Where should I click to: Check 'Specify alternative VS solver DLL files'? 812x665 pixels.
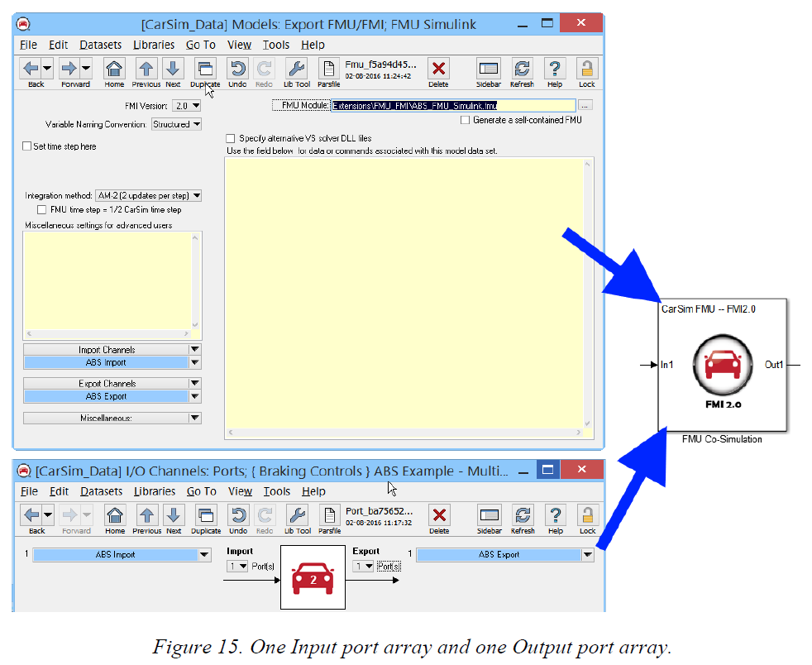point(231,138)
